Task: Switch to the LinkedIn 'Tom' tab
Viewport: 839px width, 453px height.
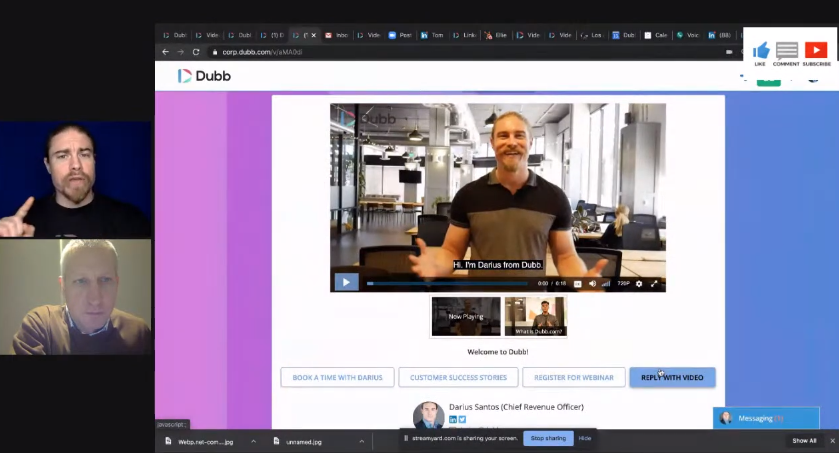Action: (432, 35)
